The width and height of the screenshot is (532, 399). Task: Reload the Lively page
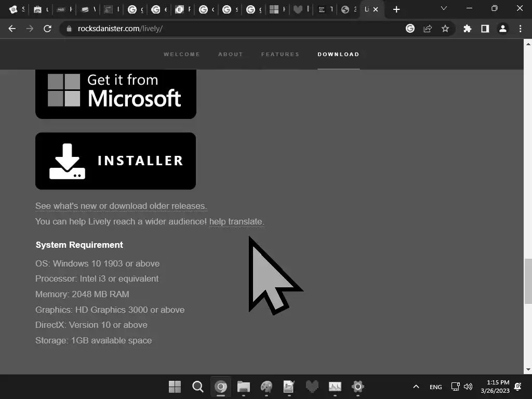point(47,29)
